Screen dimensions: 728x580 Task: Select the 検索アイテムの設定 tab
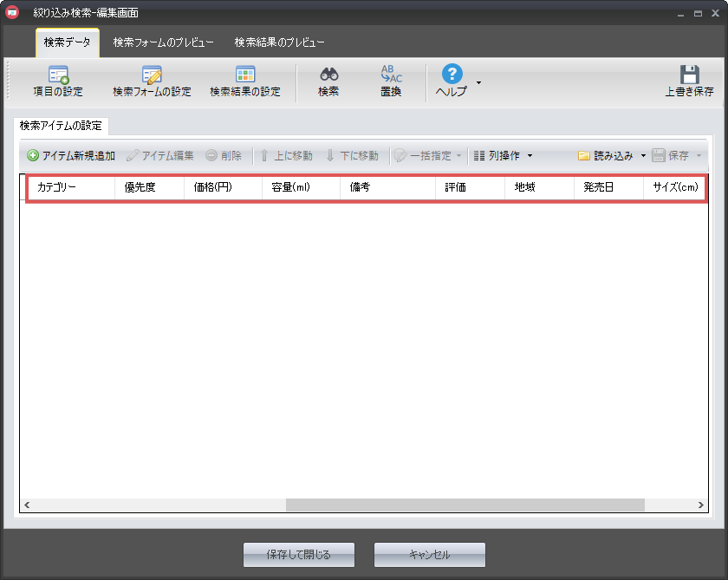pyautogui.click(x=61, y=126)
